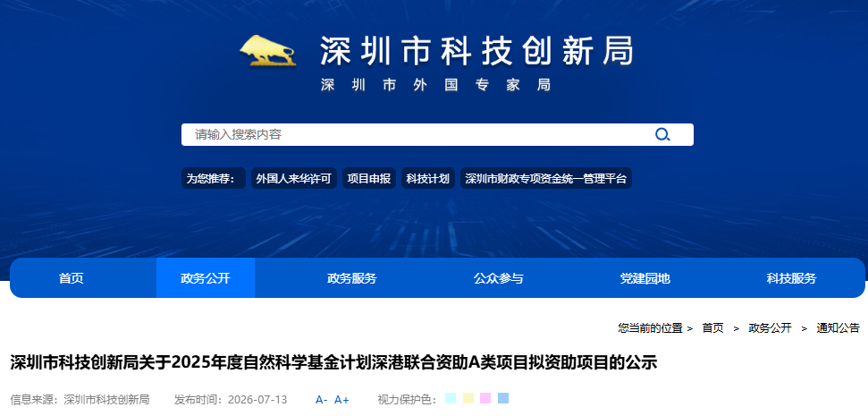Select the pink eye-protection color

485,398
